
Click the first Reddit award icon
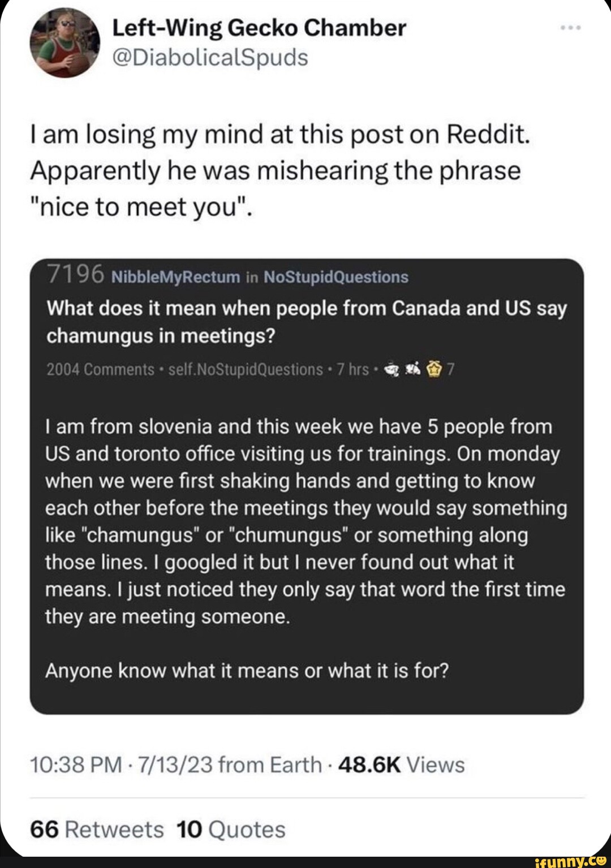(x=392, y=370)
